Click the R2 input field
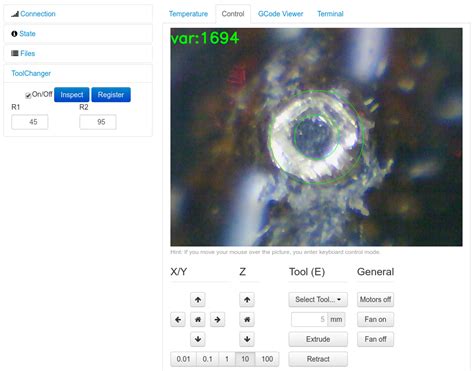The width and height of the screenshot is (474, 371). point(98,122)
